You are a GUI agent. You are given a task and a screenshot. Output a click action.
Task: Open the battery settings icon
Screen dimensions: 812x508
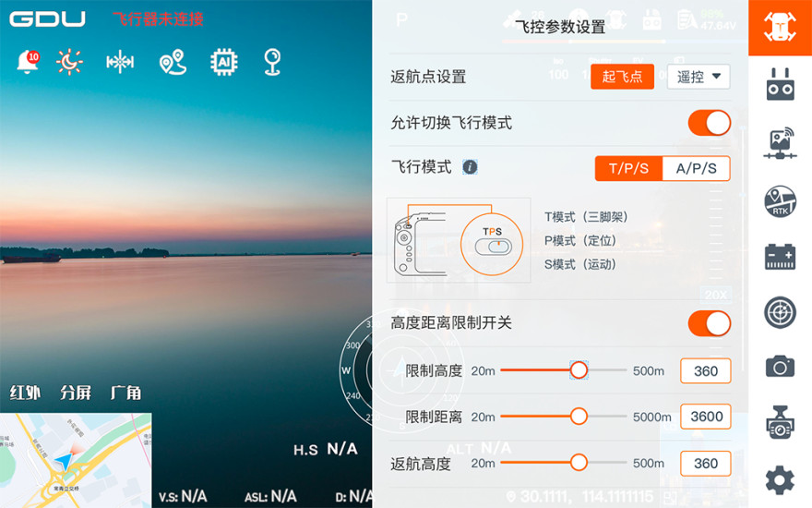pyautogui.click(x=780, y=257)
